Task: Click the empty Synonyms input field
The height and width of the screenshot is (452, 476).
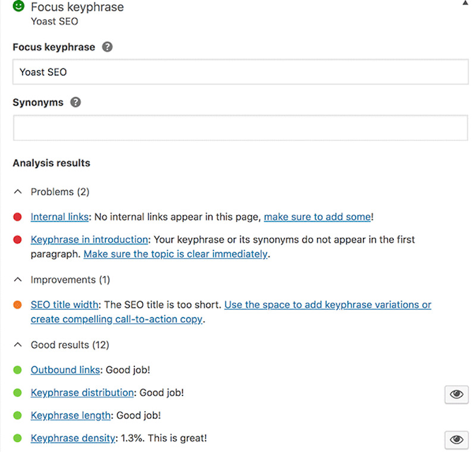Action: click(x=240, y=128)
